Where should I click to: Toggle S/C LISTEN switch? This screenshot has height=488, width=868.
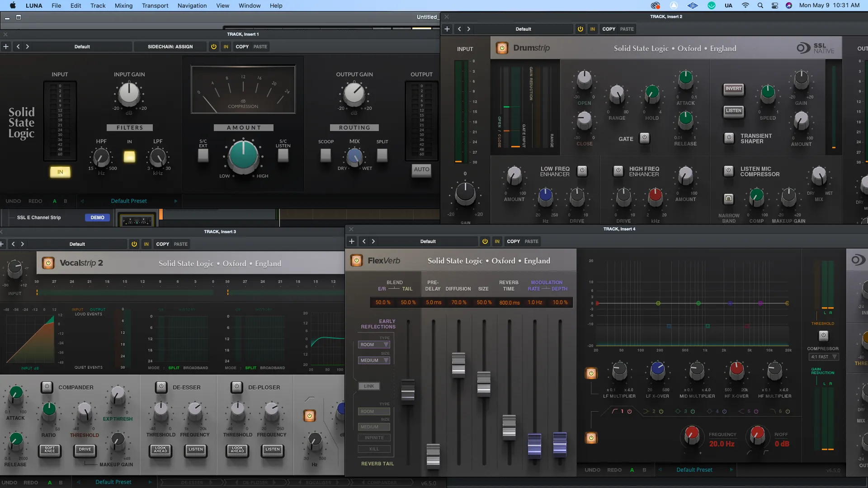point(283,155)
